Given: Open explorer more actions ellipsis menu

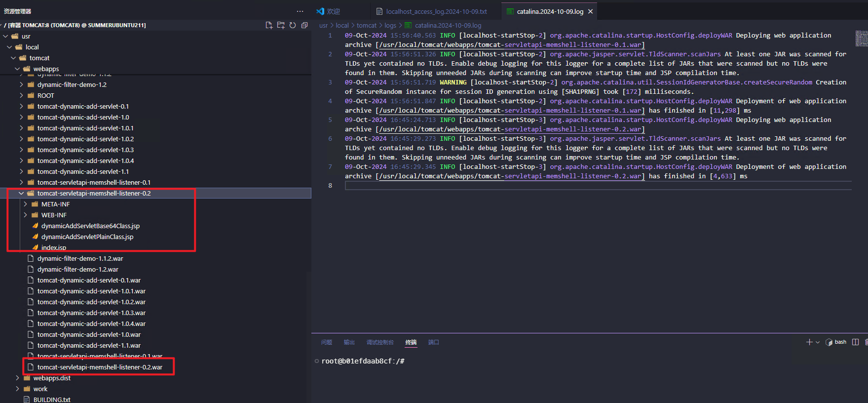Looking at the screenshot, I should pos(300,11).
